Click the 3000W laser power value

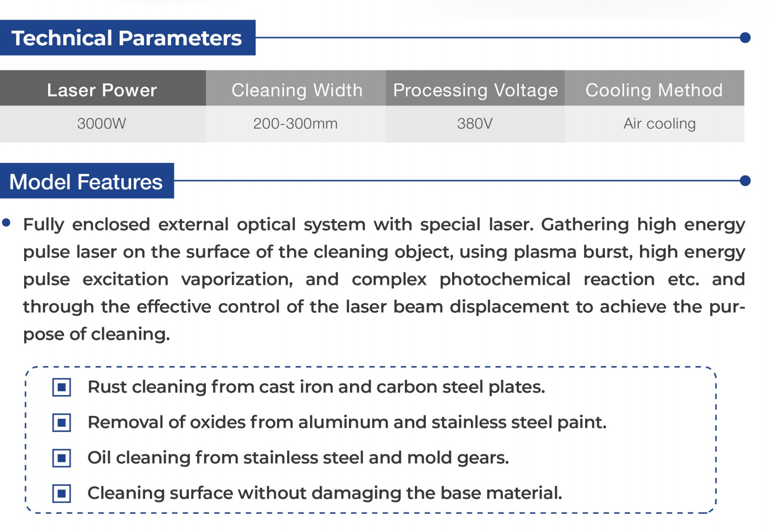point(102,124)
